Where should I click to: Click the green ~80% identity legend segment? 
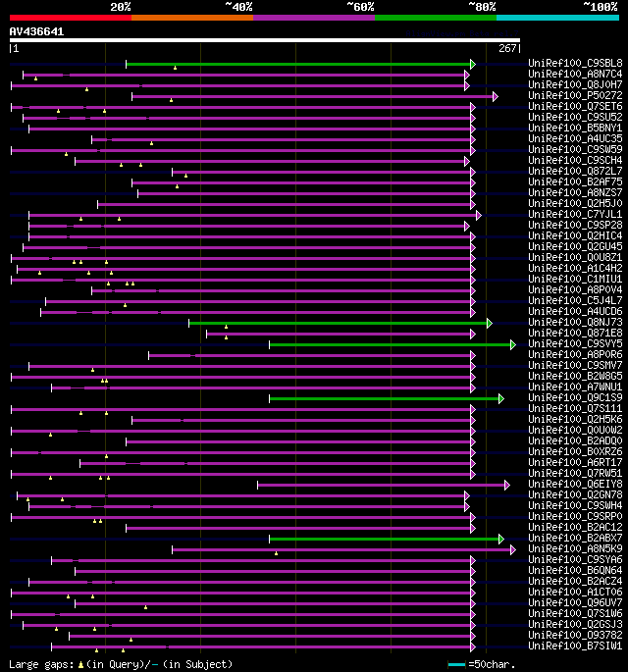436,18
